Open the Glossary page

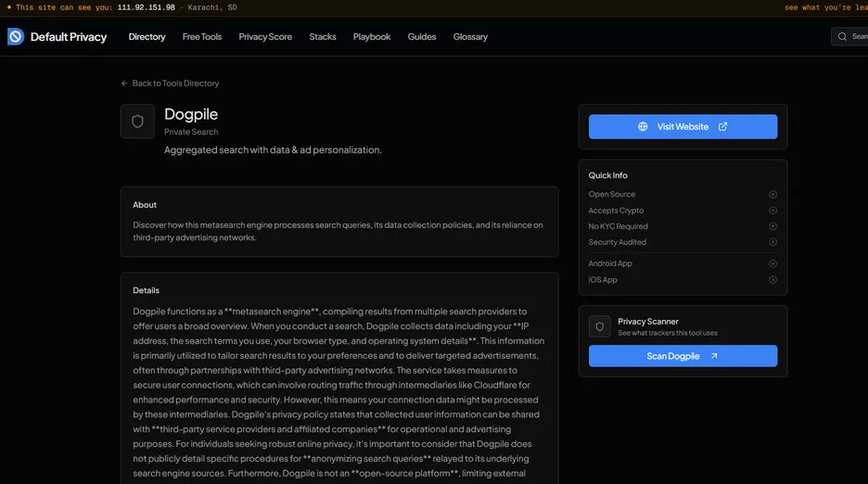[470, 36]
